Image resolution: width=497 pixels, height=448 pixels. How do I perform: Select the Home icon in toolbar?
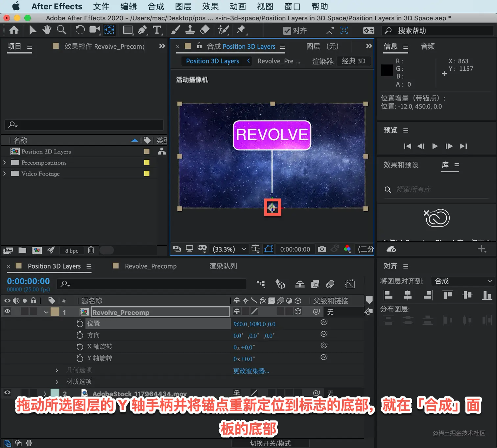click(14, 30)
